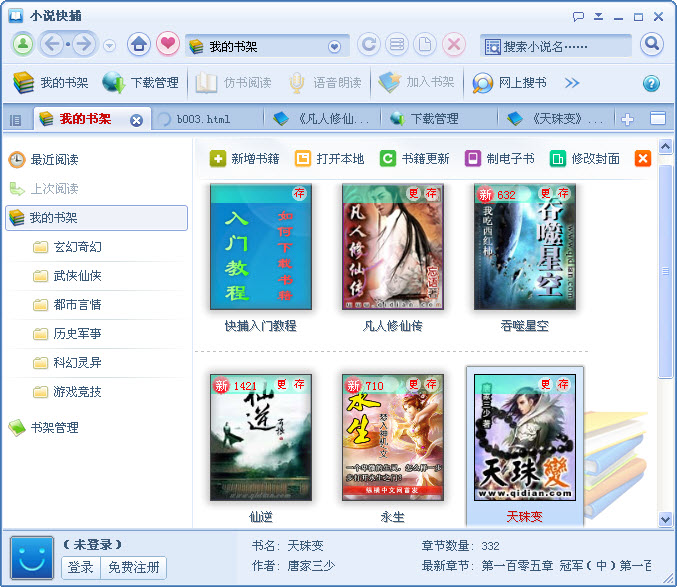Screen dimensions: 677x587
Task: Select the 快捕入门教程 book cover
Action: click(x=261, y=246)
